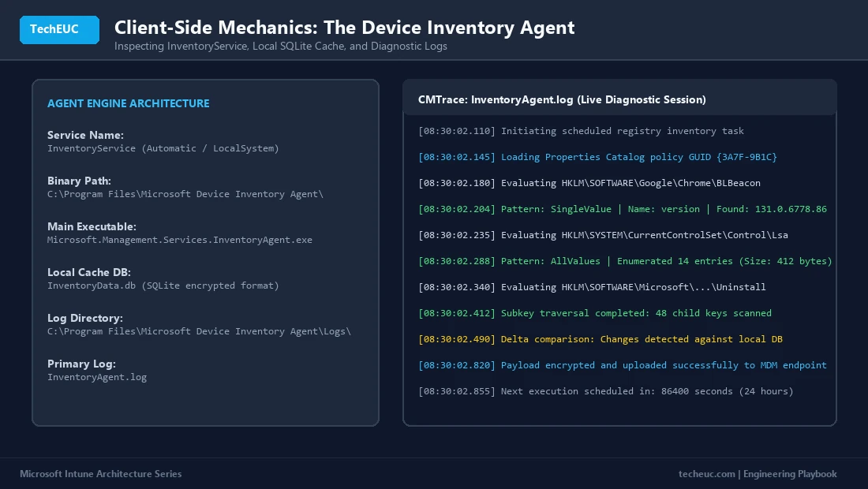The width and height of the screenshot is (868, 489).
Task: Select 'InventoryService (Automatic / LocalSystem)' value
Action: (x=163, y=148)
